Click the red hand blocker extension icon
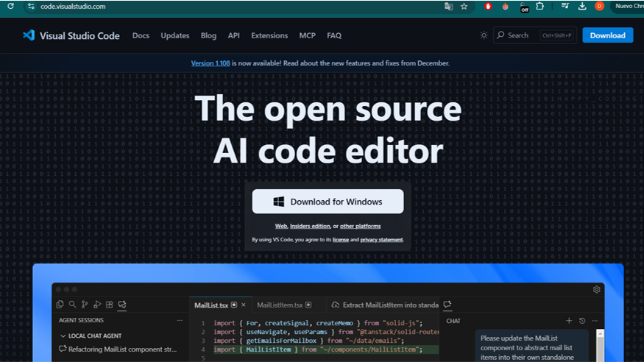 [488, 6]
